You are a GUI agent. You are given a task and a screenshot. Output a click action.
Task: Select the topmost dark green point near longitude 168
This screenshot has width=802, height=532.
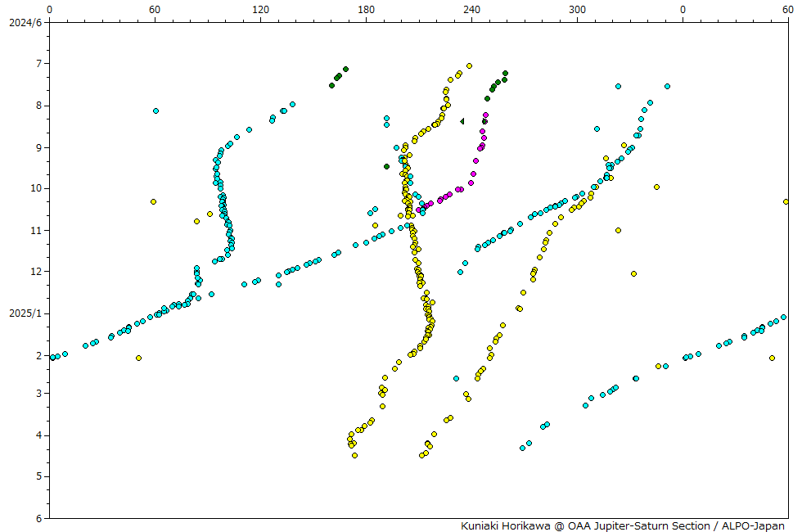click(x=345, y=69)
